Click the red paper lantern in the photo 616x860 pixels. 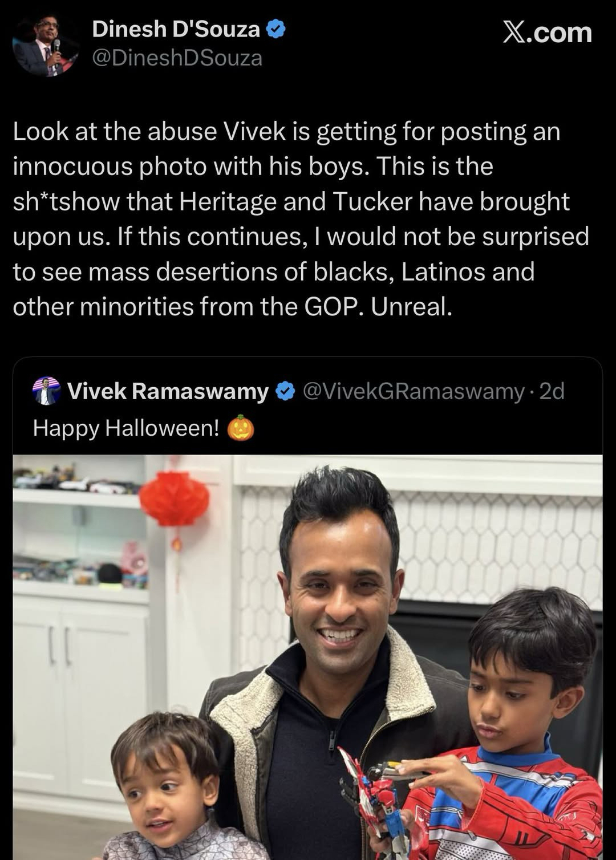pyautogui.click(x=174, y=500)
